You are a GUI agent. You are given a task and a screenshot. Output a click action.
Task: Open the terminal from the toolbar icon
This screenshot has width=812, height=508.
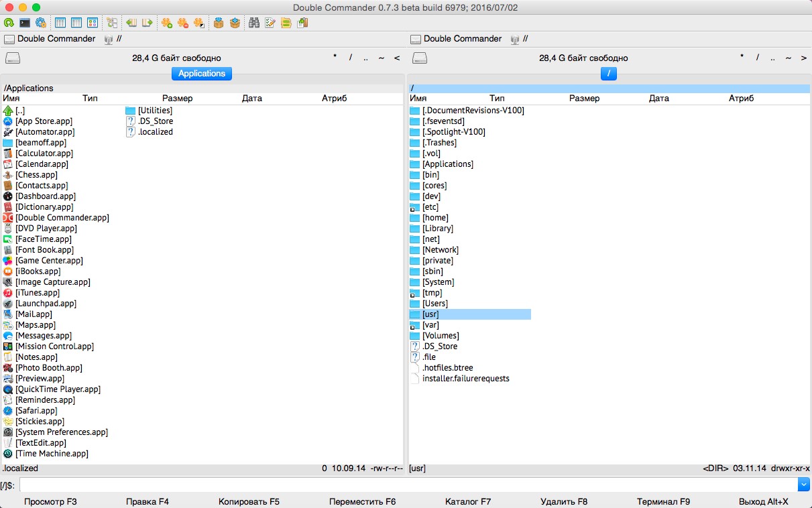tap(25, 23)
